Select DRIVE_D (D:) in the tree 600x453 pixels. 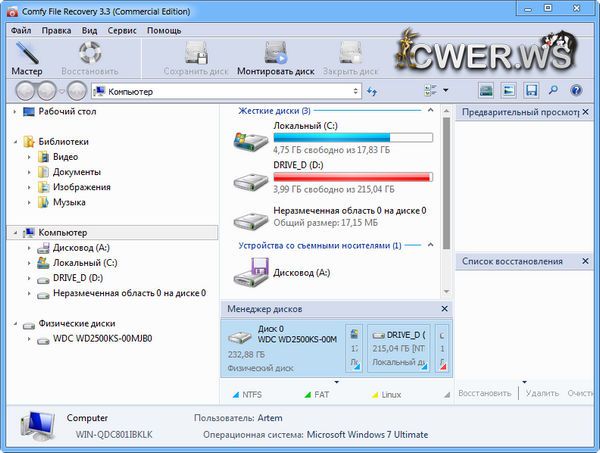point(78,278)
